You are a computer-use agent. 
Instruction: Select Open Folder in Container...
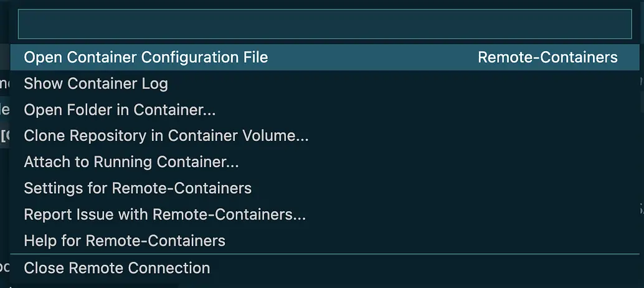(324, 110)
